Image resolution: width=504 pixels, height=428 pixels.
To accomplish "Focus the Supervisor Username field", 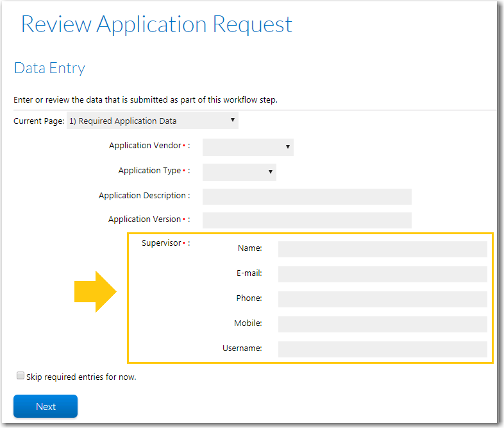I will [x=383, y=349].
